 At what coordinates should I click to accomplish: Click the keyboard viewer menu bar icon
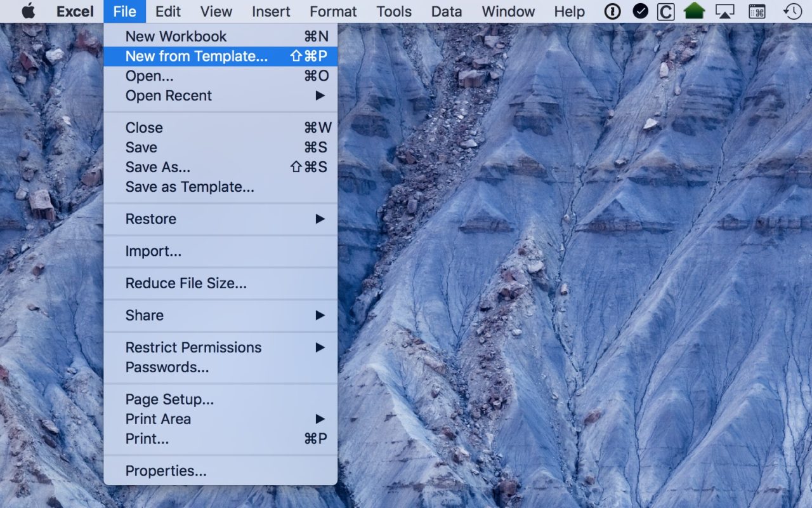(757, 11)
